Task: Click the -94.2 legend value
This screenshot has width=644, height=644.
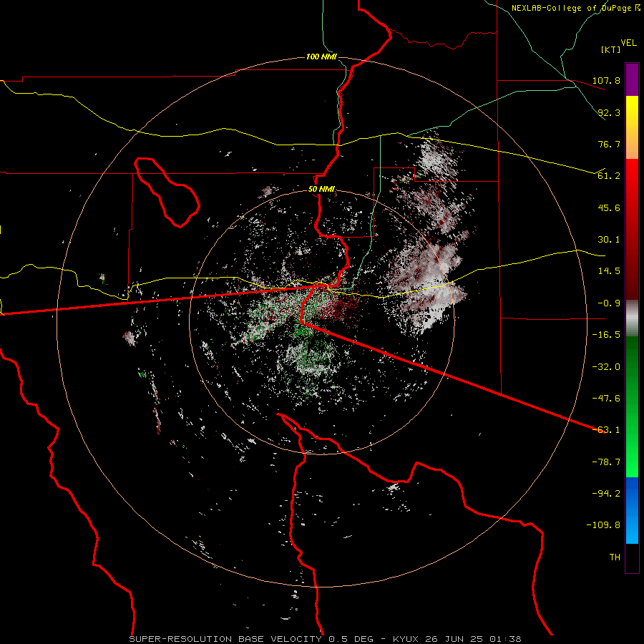Action: click(606, 494)
